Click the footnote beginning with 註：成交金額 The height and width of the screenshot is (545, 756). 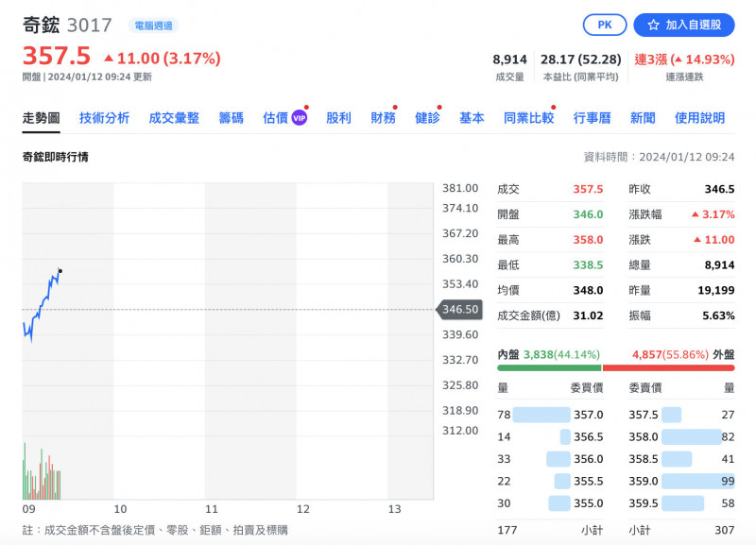click(155, 531)
